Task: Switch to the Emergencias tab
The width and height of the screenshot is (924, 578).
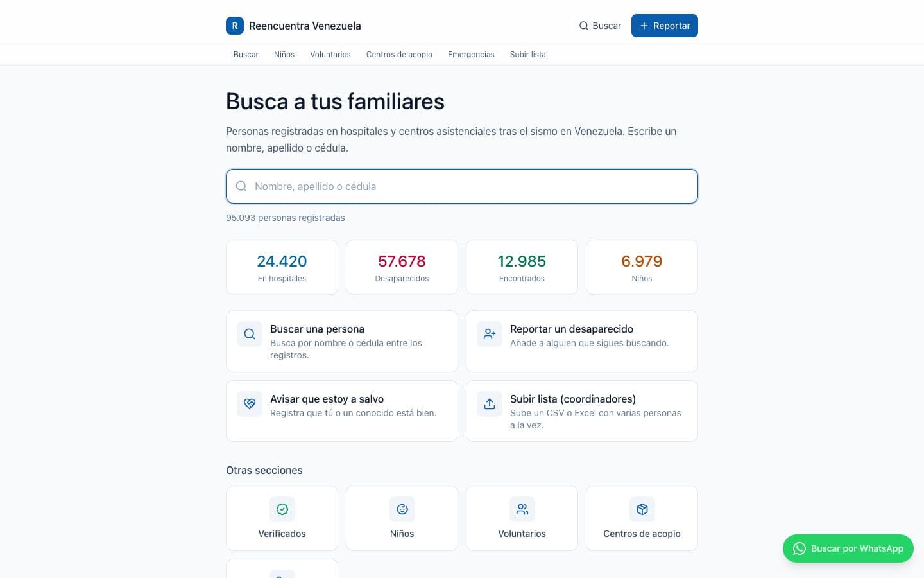Action: [x=471, y=55]
